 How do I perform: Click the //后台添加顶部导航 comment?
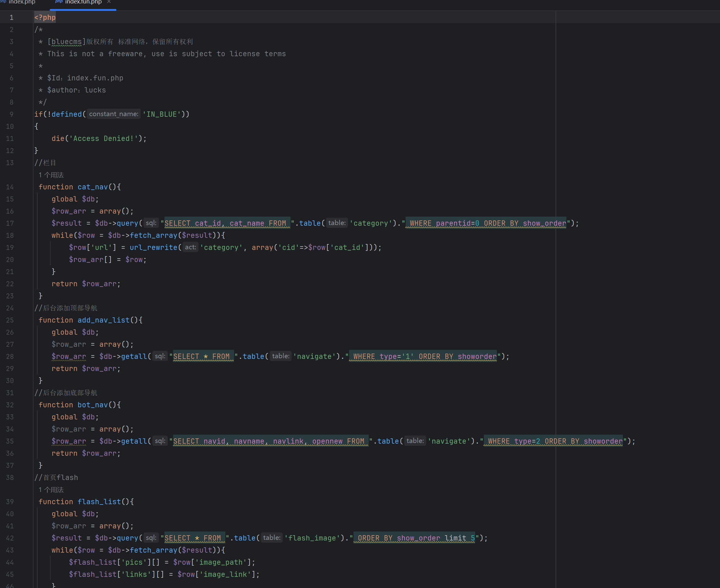coord(66,308)
